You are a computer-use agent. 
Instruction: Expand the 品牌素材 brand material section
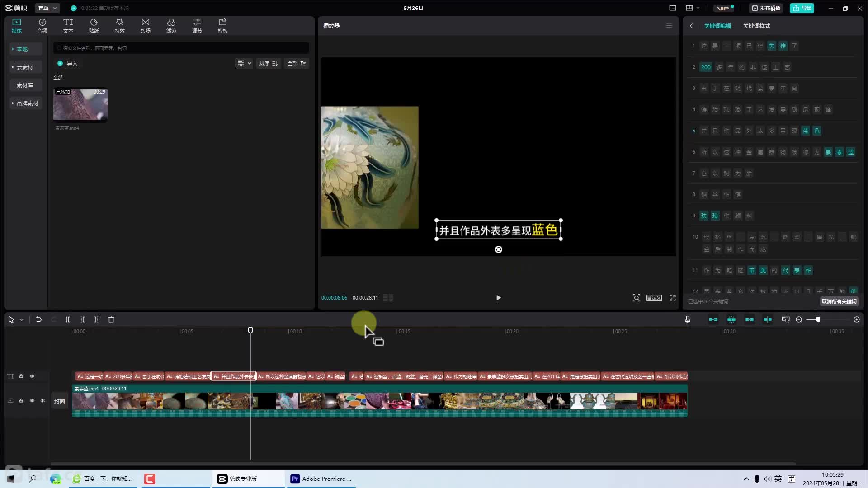pyautogui.click(x=26, y=103)
